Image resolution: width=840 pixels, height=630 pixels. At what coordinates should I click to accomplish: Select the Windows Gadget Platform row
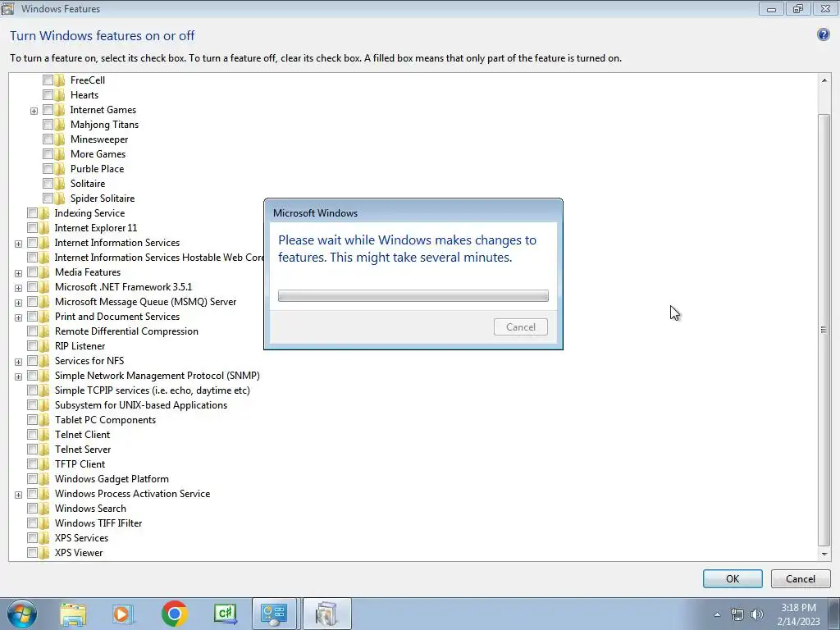[x=112, y=479]
